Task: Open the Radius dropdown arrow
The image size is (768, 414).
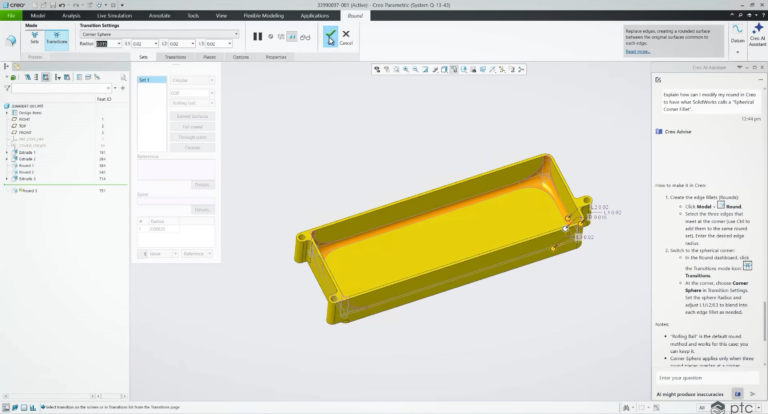Action: 119,44
